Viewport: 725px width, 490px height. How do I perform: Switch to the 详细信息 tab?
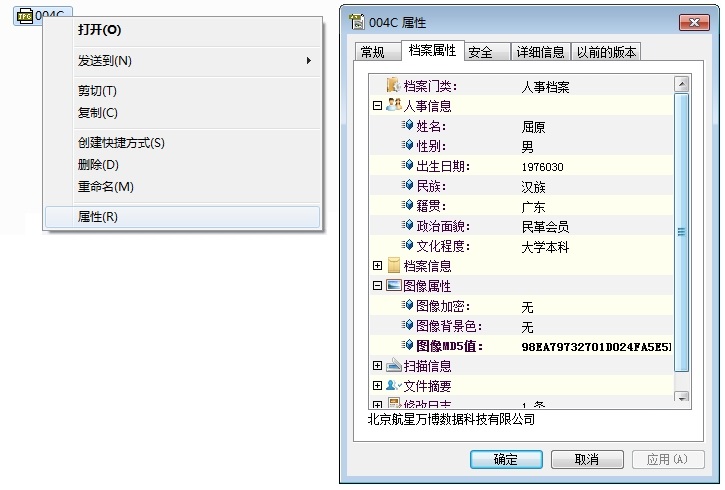pyautogui.click(x=541, y=52)
